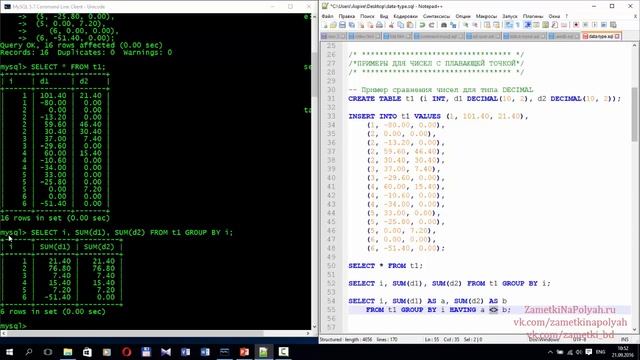
Task: Click scroll-down arrow in MySQL window
Action: tap(314, 326)
